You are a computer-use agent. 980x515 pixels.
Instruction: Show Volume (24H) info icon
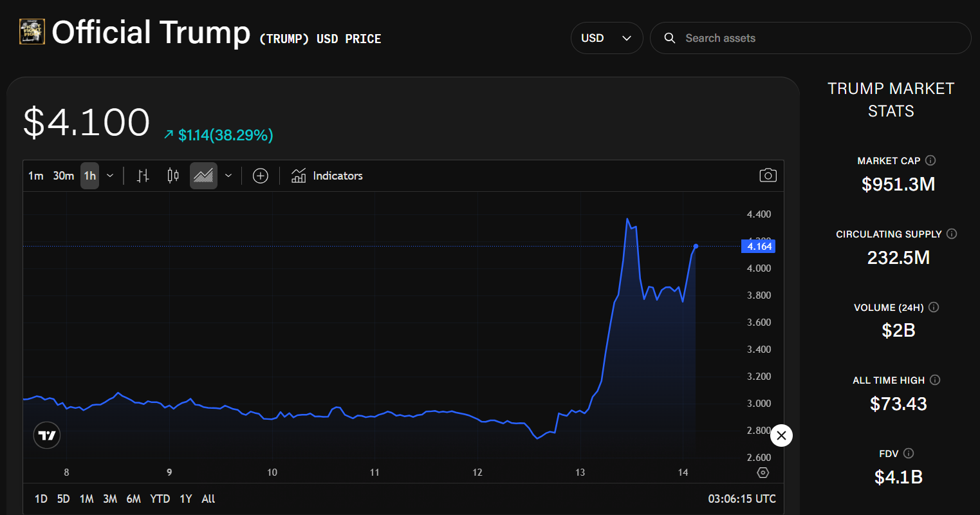(x=934, y=307)
